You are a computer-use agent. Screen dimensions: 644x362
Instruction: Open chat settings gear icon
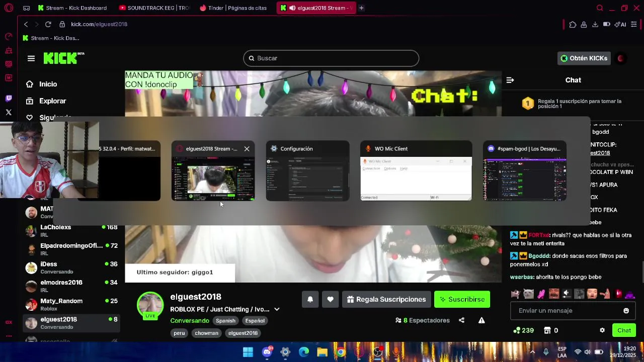(x=602, y=330)
